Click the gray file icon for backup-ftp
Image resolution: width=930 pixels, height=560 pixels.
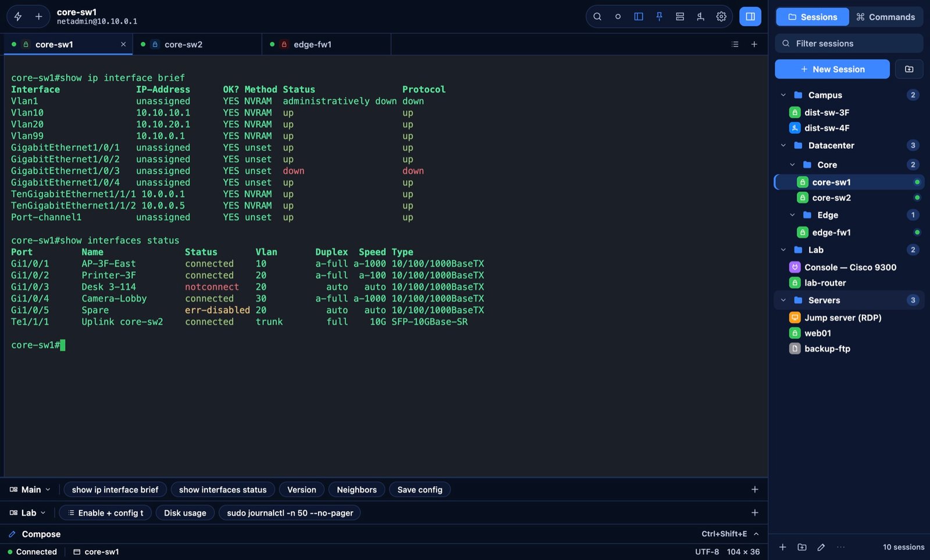(795, 349)
